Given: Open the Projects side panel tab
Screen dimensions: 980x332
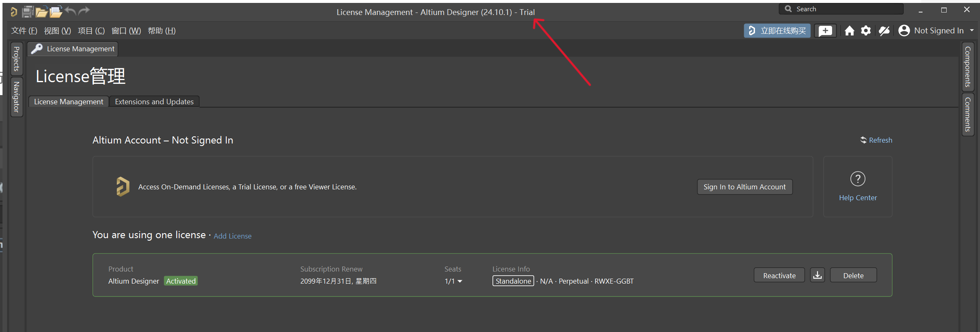Looking at the screenshot, I should coord(16,59).
